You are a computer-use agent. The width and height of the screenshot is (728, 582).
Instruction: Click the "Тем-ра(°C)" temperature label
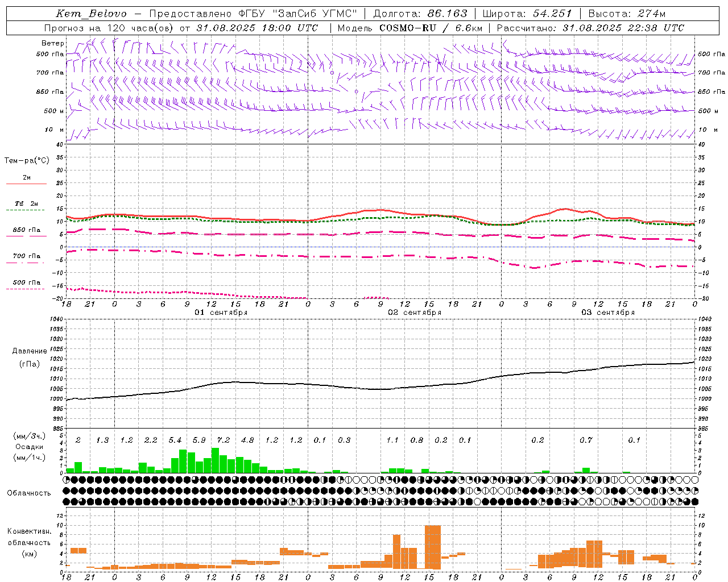point(27,161)
